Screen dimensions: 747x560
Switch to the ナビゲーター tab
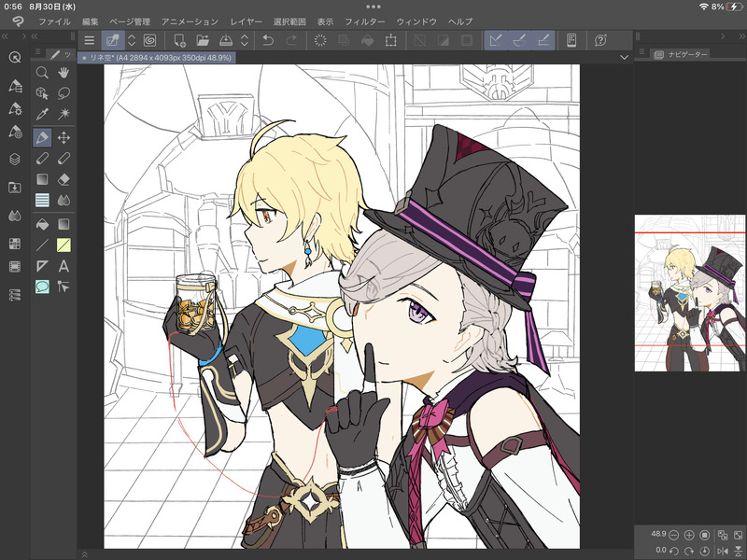[x=682, y=55]
